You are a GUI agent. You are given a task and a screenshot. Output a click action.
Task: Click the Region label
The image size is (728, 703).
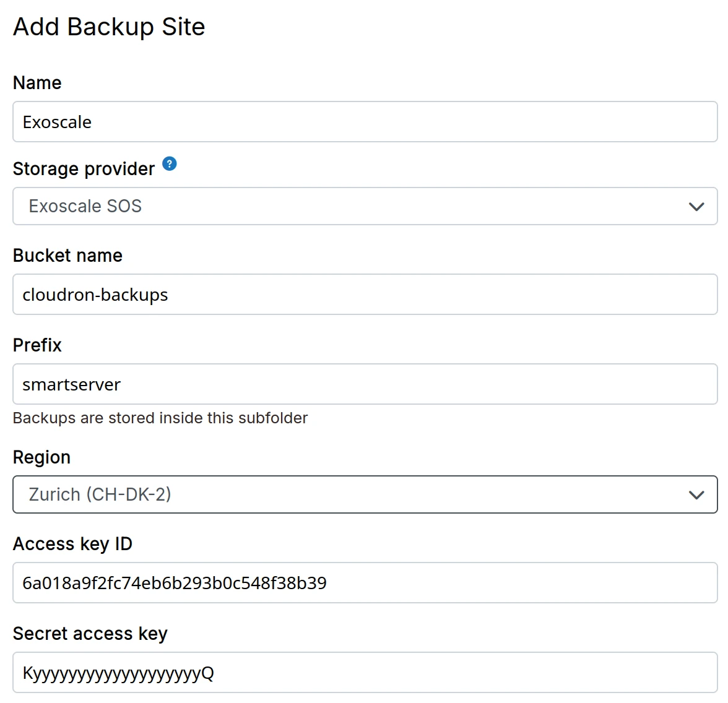41,457
